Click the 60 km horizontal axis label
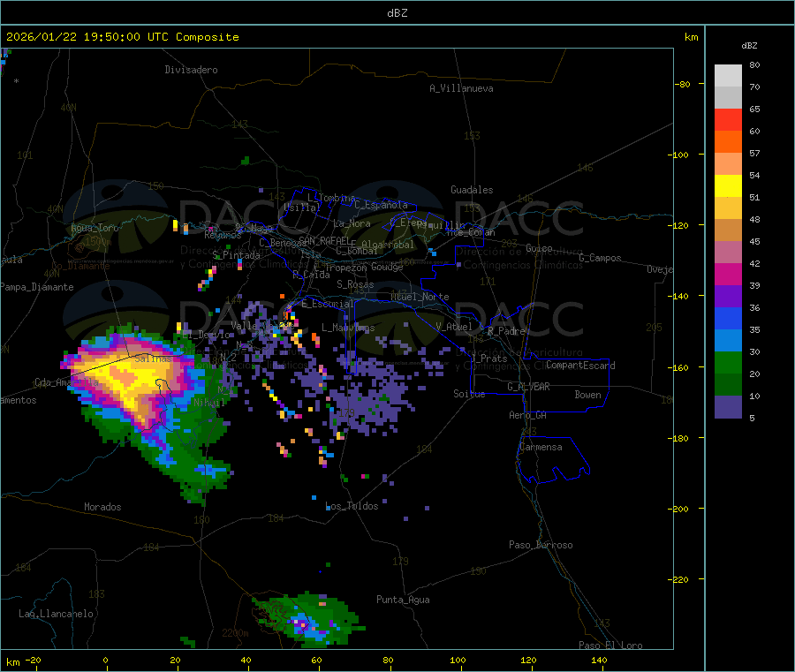This screenshot has height=672, width=795. coord(316,660)
